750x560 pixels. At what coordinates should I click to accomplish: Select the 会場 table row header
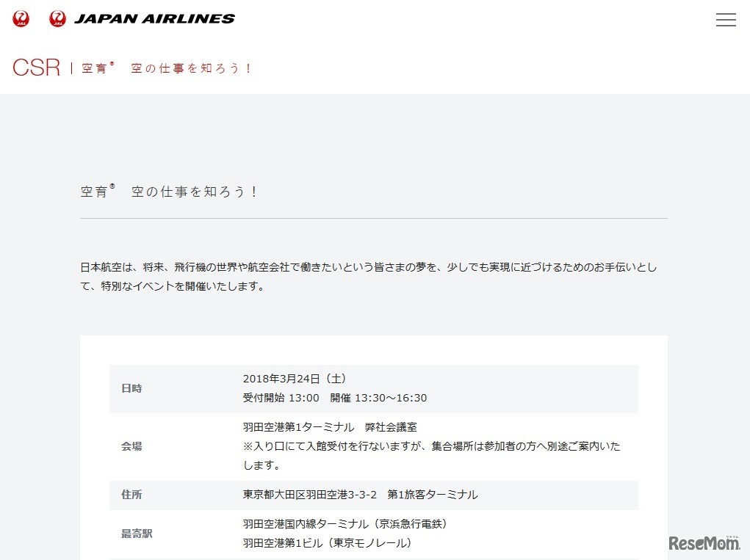tap(131, 446)
